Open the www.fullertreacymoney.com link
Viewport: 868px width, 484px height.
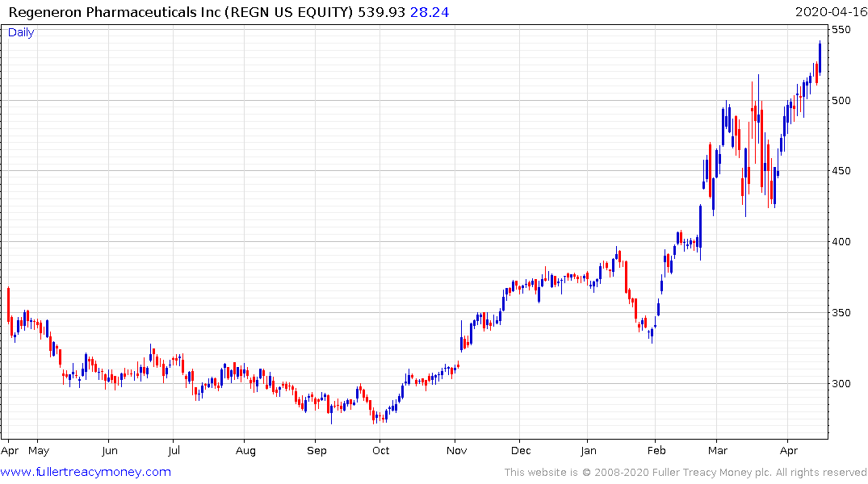point(86,472)
